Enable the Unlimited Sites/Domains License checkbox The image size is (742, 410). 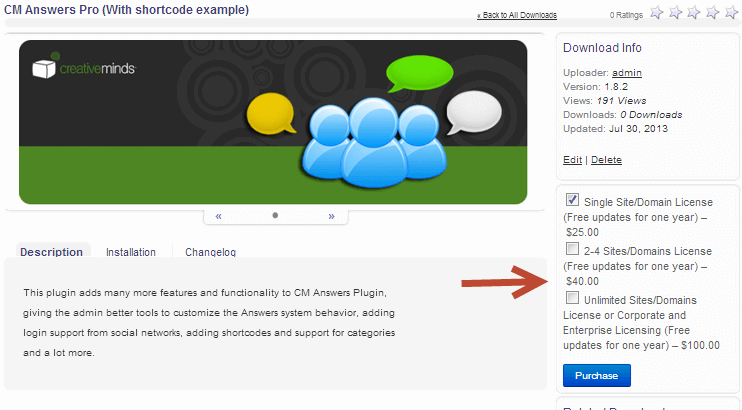pos(572,298)
